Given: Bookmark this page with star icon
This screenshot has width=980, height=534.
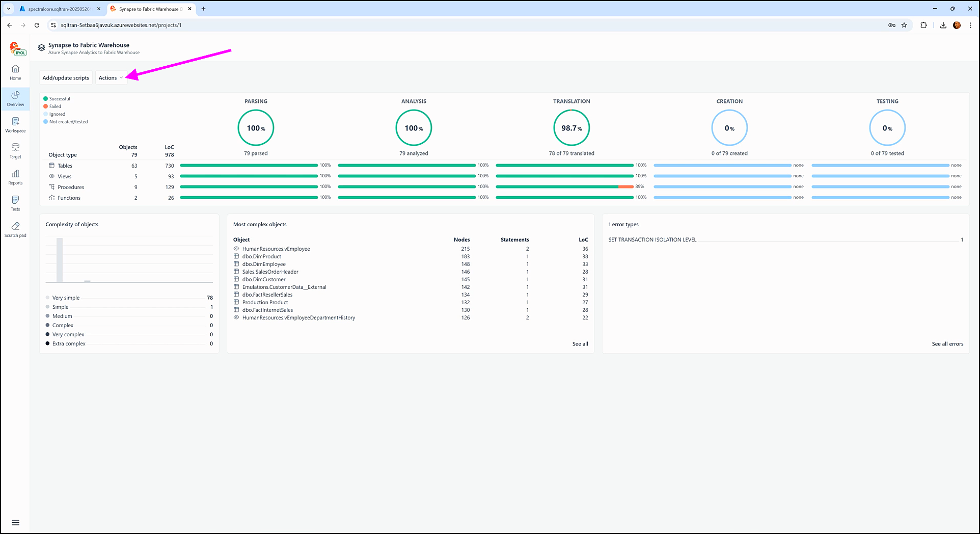Looking at the screenshot, I should point(904,25).
